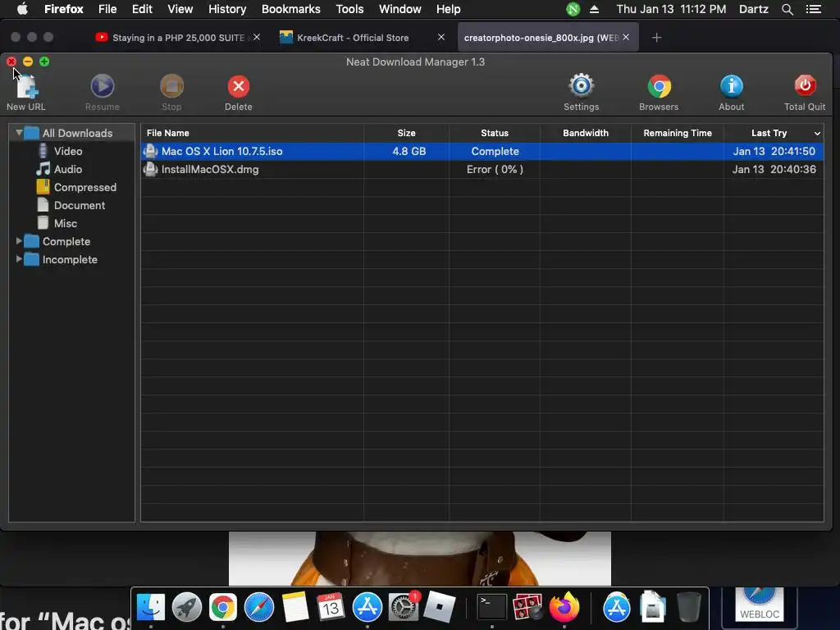Select the Audio category in sidebar
Screen dimensions: 840x630
(x=68, y=169)
